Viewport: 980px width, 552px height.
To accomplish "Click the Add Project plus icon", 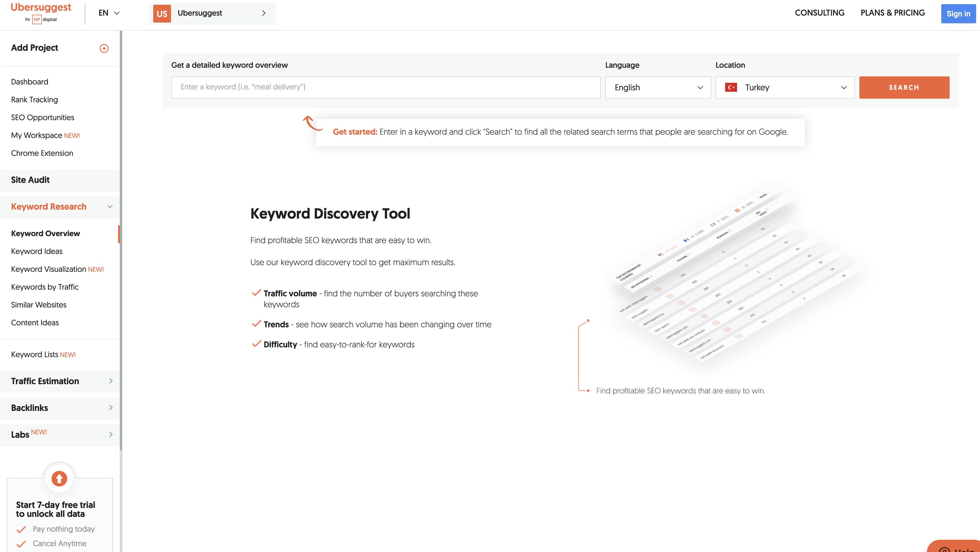I will point(104,48).
